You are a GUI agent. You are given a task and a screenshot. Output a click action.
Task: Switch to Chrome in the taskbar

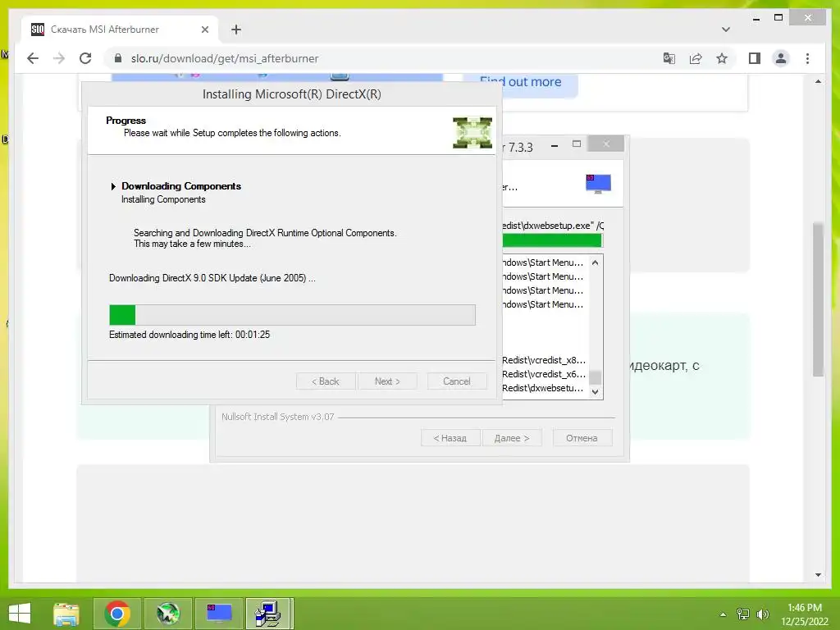pos(117,614)
